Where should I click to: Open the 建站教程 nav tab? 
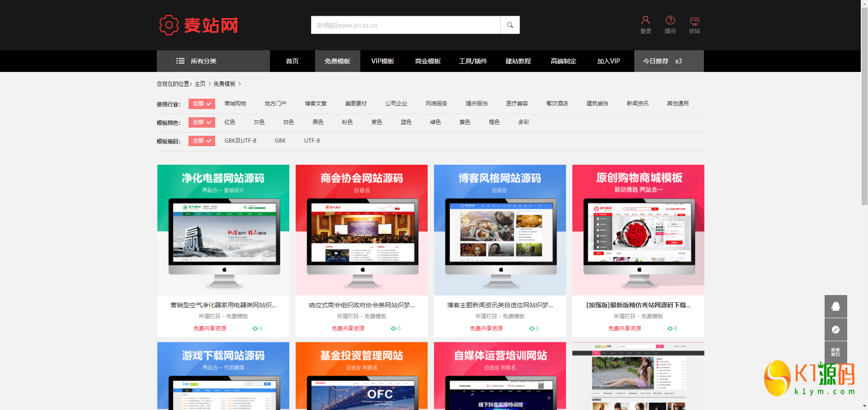click(x=519, y=61)
